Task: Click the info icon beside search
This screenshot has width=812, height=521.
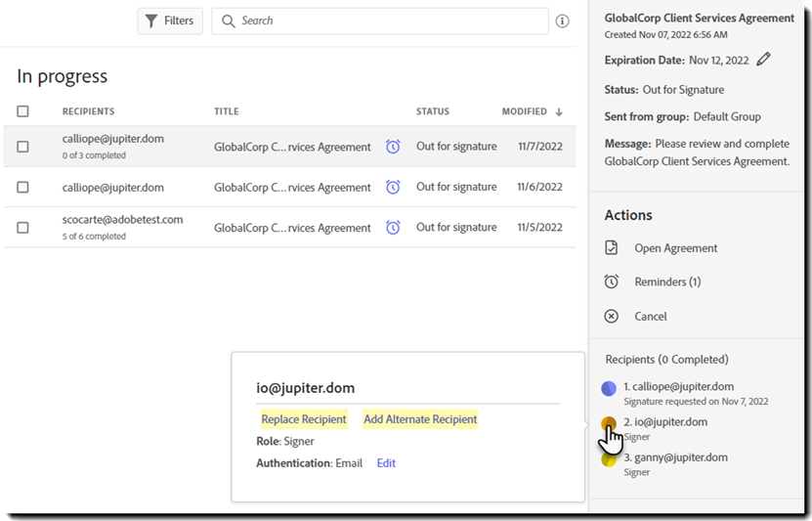Action: pos(563,21)
